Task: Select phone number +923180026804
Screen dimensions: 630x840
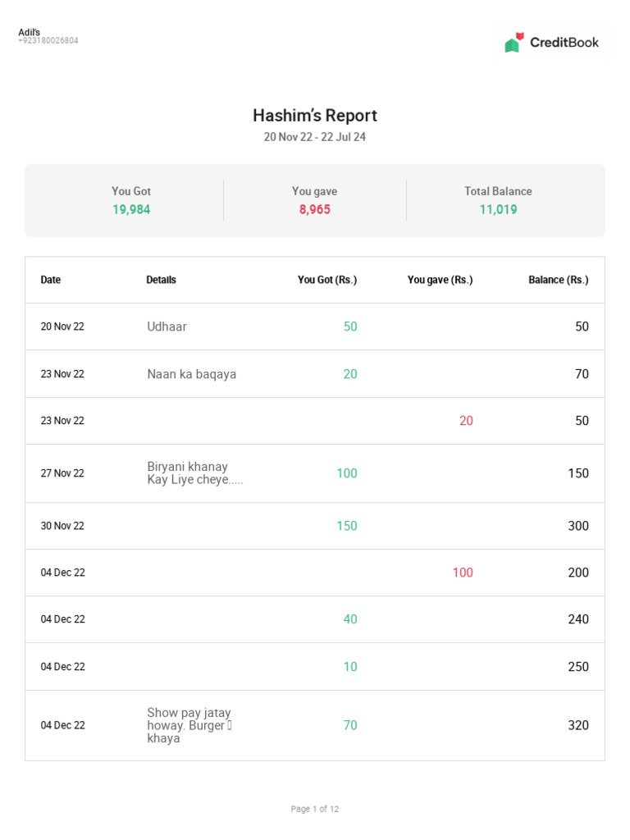Action: tap(48, 41)
